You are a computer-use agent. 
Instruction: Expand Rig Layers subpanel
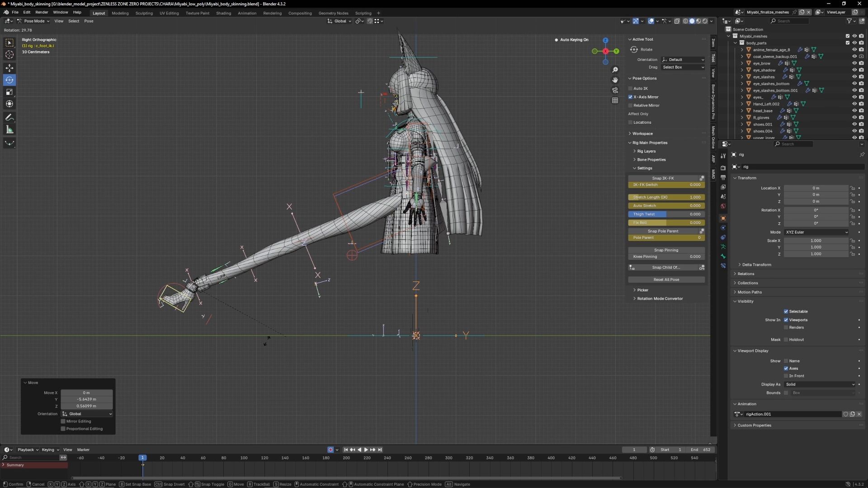646,151
